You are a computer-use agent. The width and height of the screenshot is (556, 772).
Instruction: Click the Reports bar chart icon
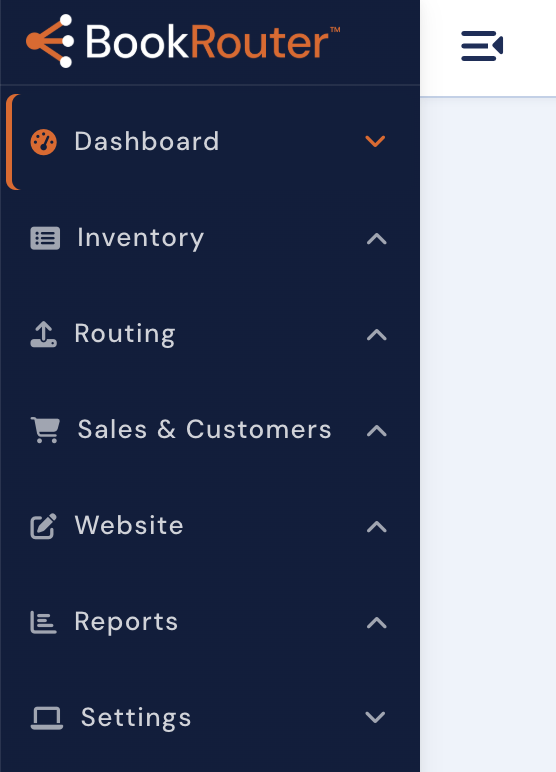[x=44, y=622]
